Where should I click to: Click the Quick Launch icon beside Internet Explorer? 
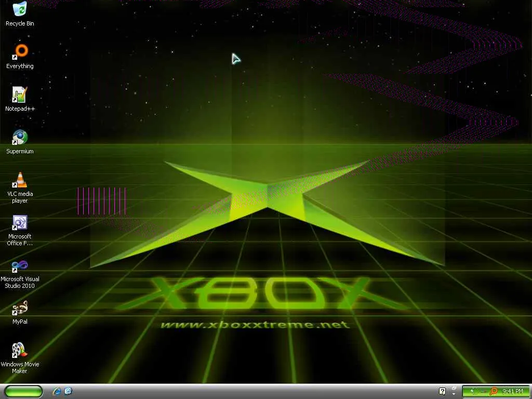(68, 391)
